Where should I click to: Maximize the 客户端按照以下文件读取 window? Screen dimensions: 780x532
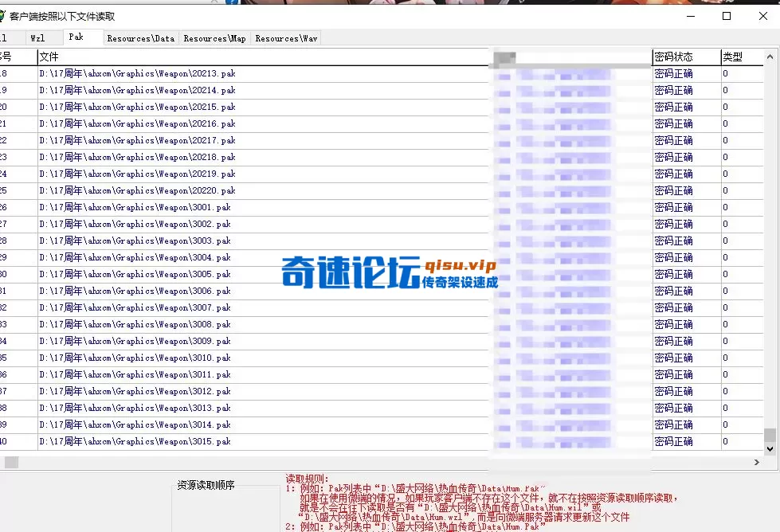coord(726,15)
